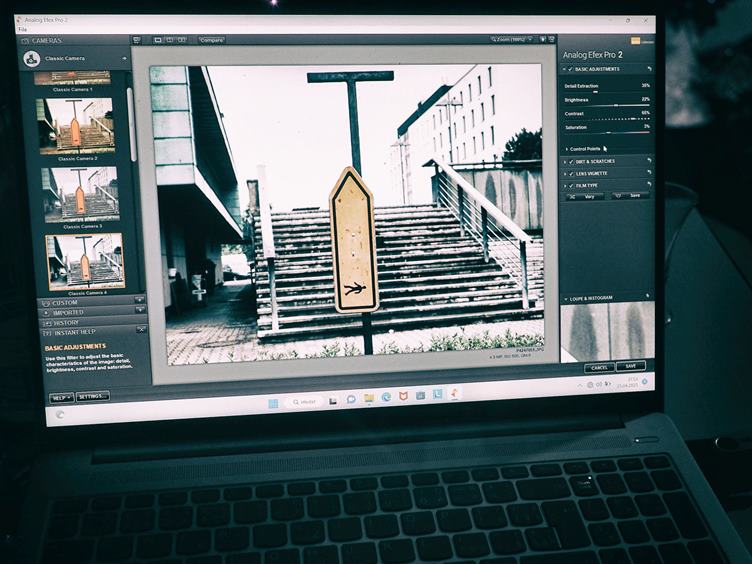
Task: Select the Classic Camera 4 preset thumbnail
Action: coord(85,262)
